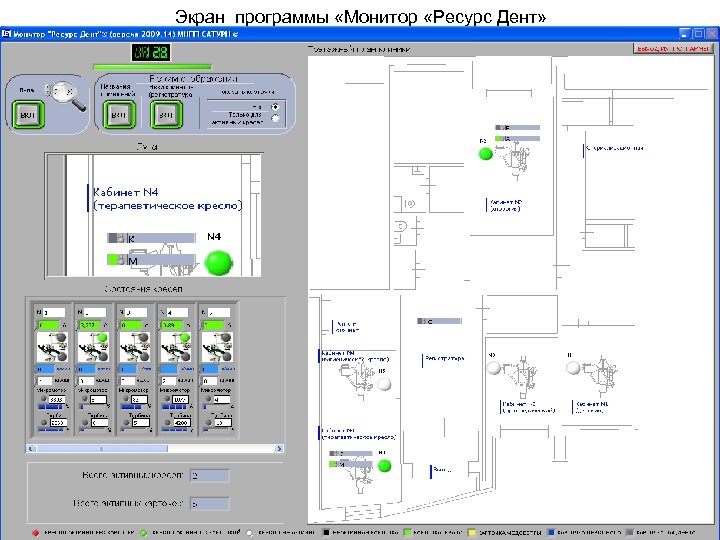Click the chair cards horizontal scrollbar thumb
720x540 pixels.
102,448
